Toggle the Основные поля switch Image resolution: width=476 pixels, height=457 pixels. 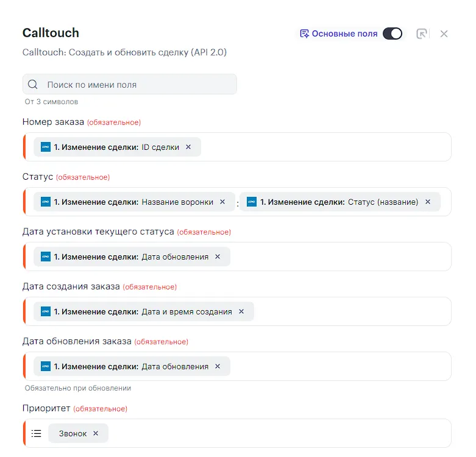point(393,34)
